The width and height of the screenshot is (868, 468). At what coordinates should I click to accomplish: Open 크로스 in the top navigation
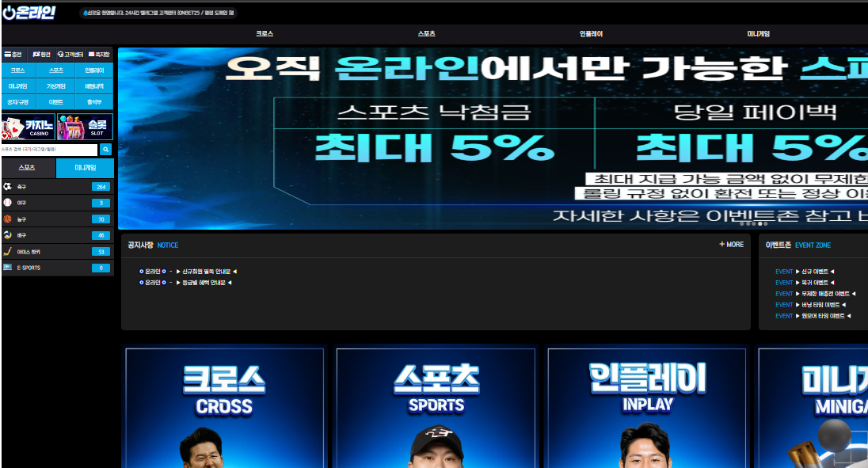(x=265, y=34)
